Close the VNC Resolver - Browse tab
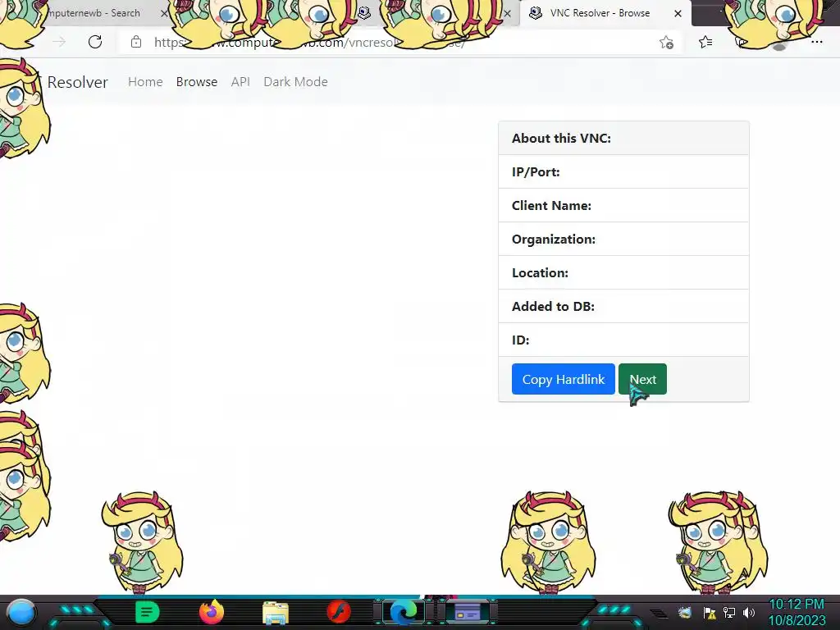This screenshot has width=840, height=630. [678, 13]
